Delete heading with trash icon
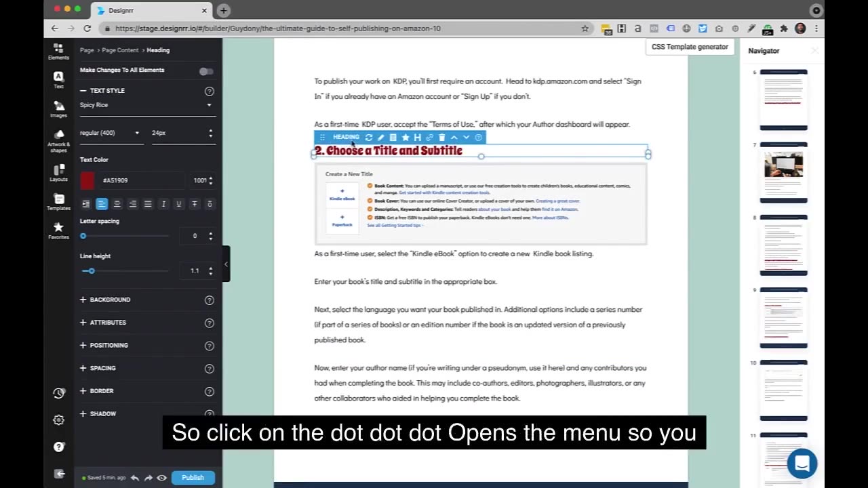Image resolution: width=868 pixels, height=488 pixels. pos(441,138)
